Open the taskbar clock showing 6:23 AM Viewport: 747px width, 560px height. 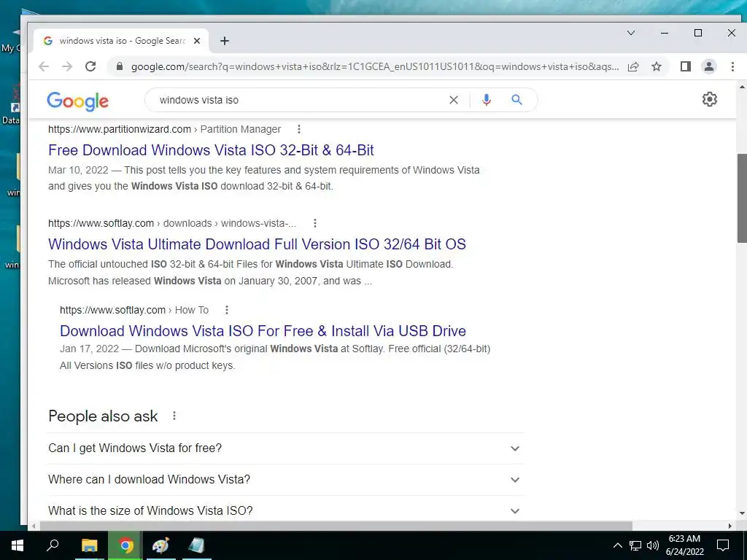point(684,545)
